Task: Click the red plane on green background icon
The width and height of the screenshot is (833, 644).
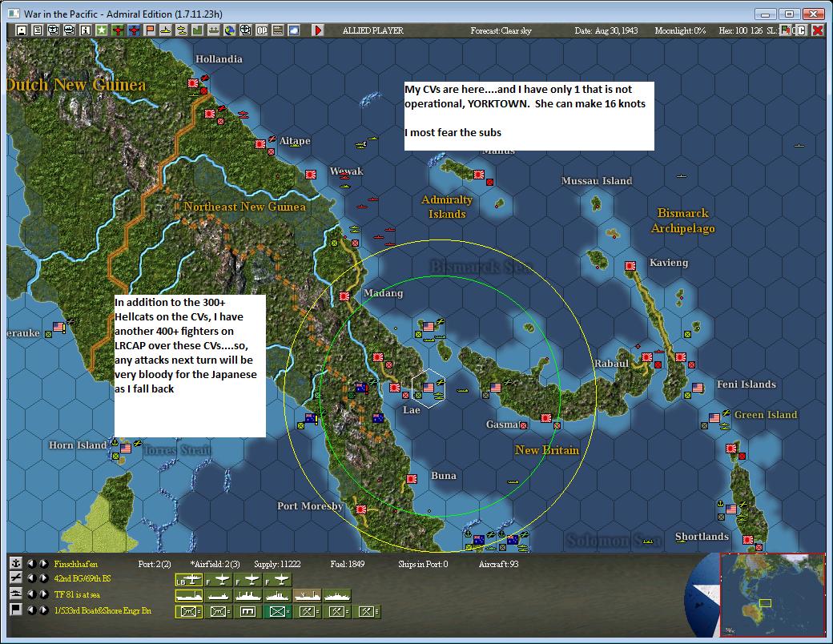Action: 118,30
